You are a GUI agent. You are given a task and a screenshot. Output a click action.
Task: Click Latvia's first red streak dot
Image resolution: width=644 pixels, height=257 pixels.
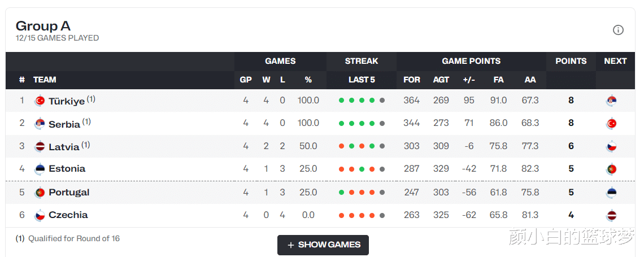click(341, 146)
